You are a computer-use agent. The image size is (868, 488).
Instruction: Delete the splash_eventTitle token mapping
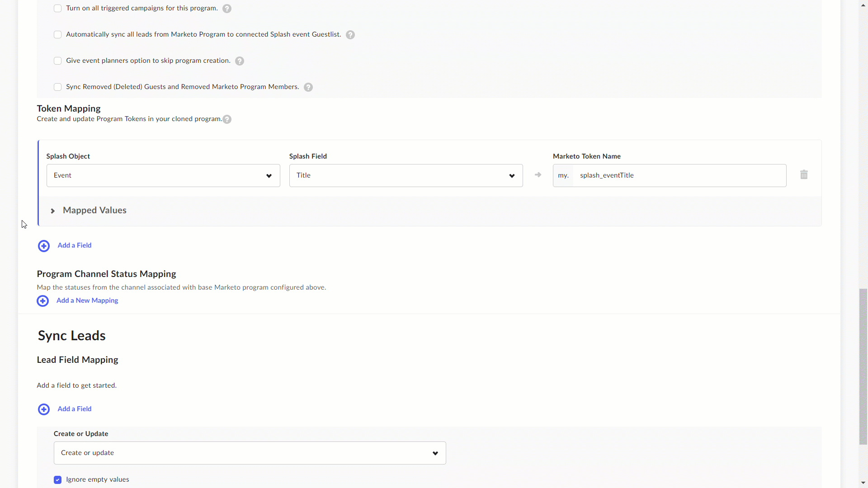coord(804,174)
